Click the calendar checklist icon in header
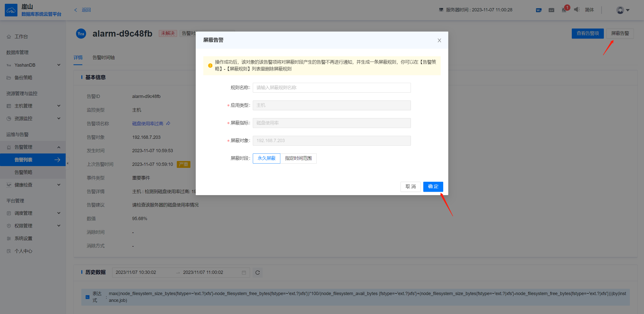644x314 pixels. [551, 10]
